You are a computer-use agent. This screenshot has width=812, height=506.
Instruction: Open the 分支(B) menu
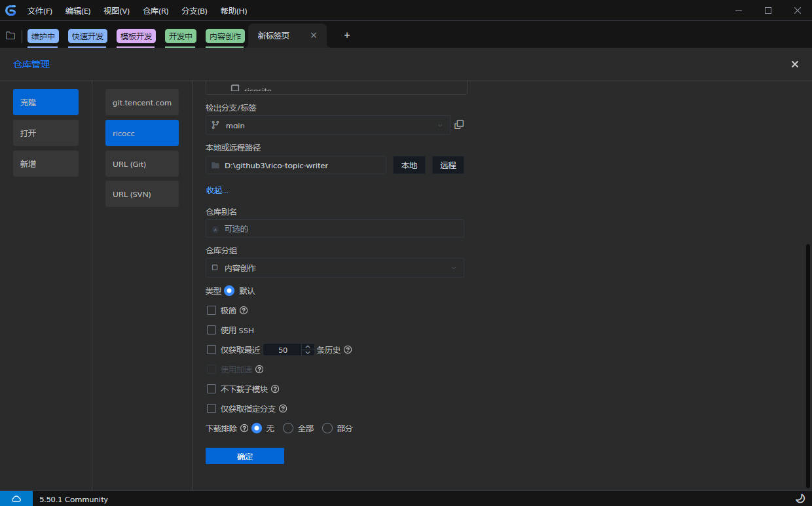[194, 11]
